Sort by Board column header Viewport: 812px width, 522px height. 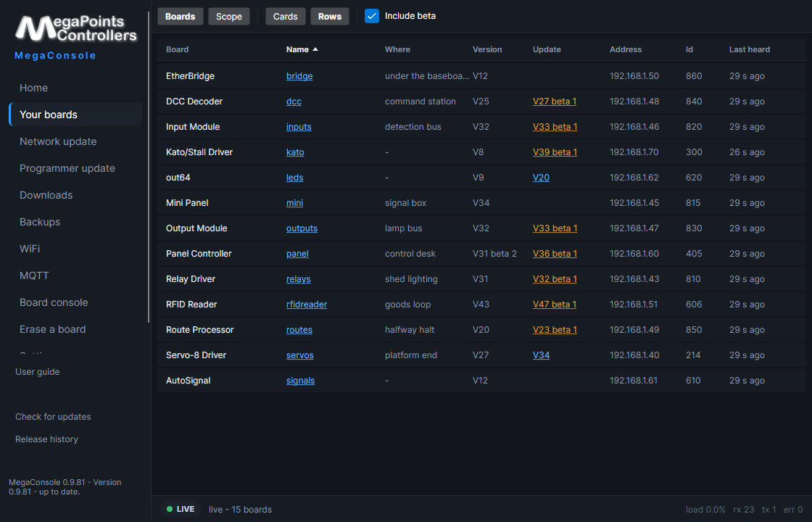177,50
